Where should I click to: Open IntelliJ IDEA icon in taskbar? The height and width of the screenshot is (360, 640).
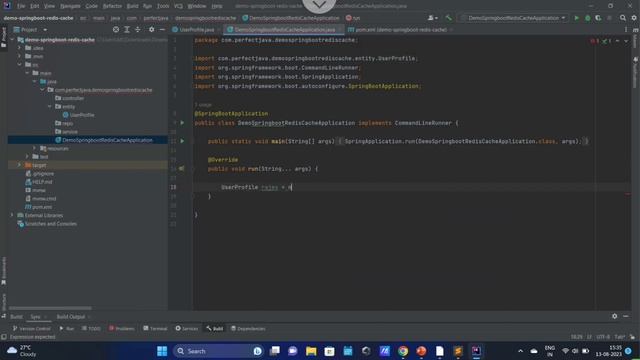476,351
